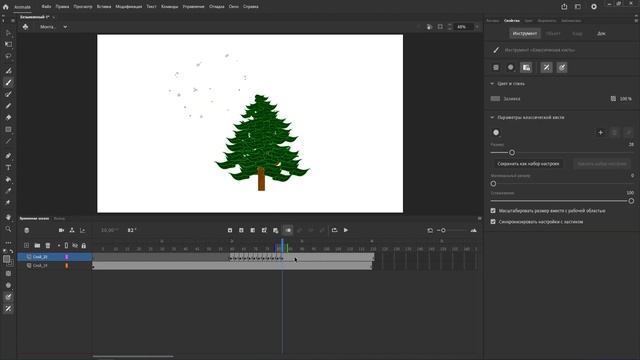Screen dimensions: 640x360
Task: Click the layer depth graph icon
Action: pos(83,230)
